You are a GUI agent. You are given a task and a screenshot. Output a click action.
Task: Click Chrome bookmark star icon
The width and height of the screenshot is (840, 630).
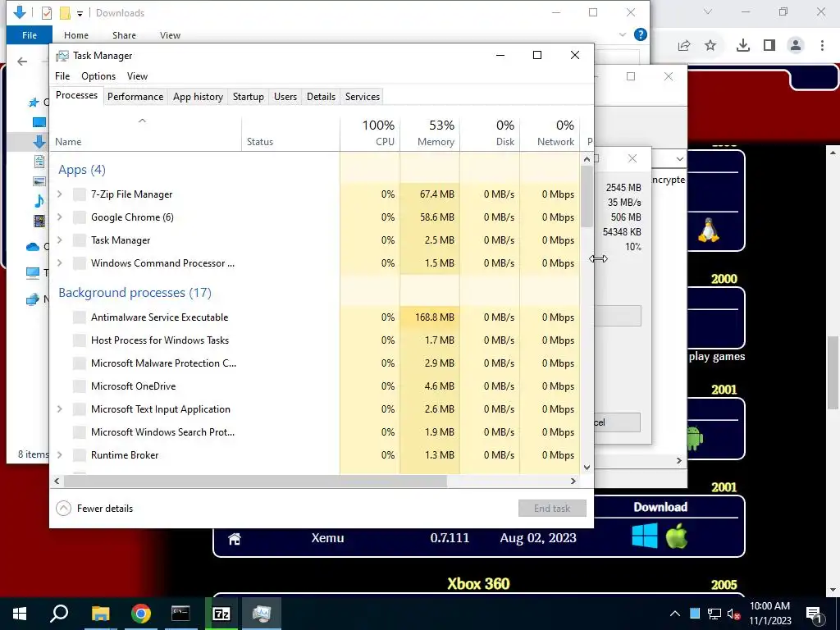click(x=710, y=46)
